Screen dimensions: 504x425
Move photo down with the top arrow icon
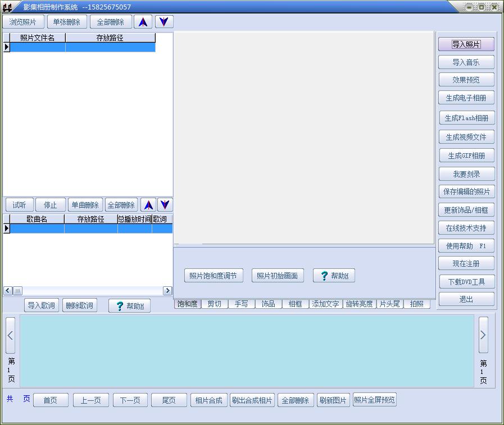point(164,22)
